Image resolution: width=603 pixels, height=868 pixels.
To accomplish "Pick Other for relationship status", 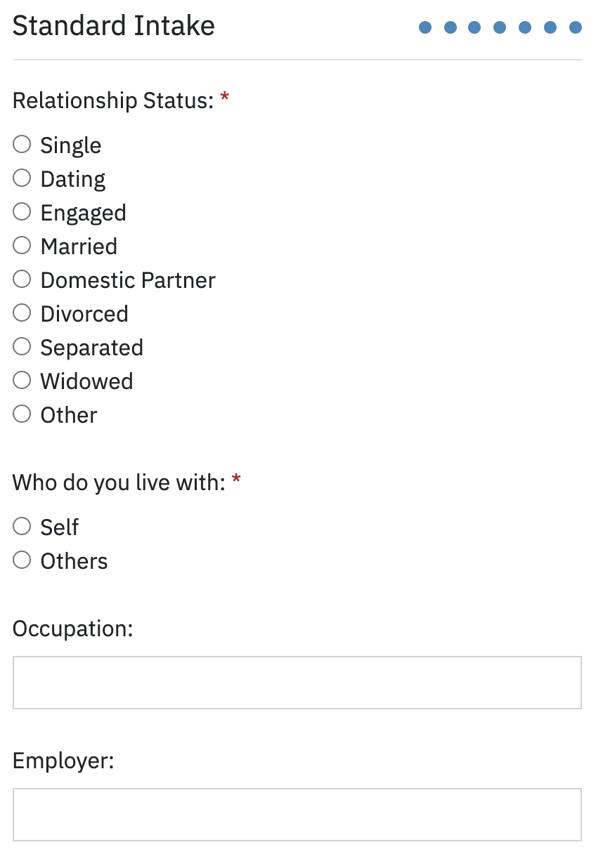I will coord(22,414).
